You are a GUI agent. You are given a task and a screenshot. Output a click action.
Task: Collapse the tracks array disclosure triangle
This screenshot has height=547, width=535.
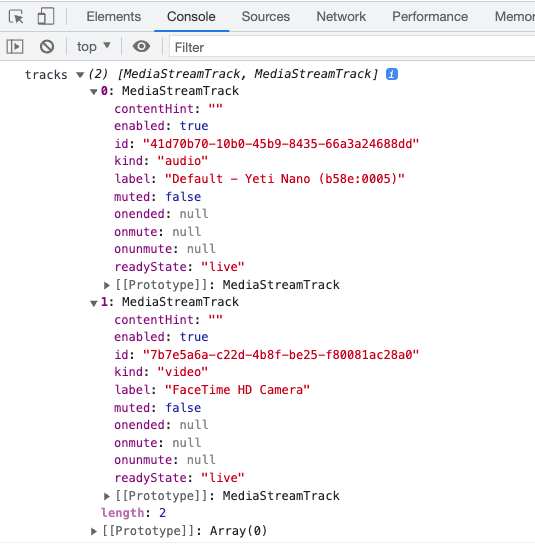click(80, 75)
